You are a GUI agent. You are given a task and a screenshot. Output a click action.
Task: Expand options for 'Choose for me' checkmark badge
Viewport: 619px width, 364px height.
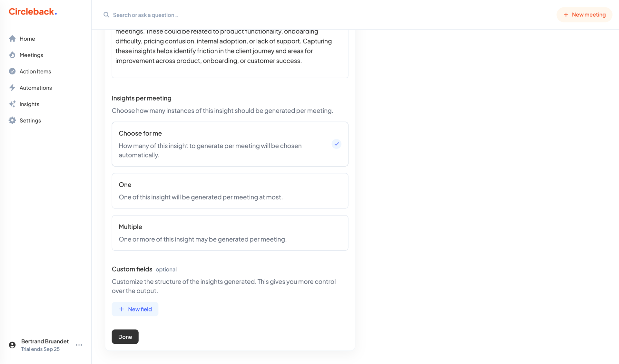pyautogui.click(x=336, y=144)
